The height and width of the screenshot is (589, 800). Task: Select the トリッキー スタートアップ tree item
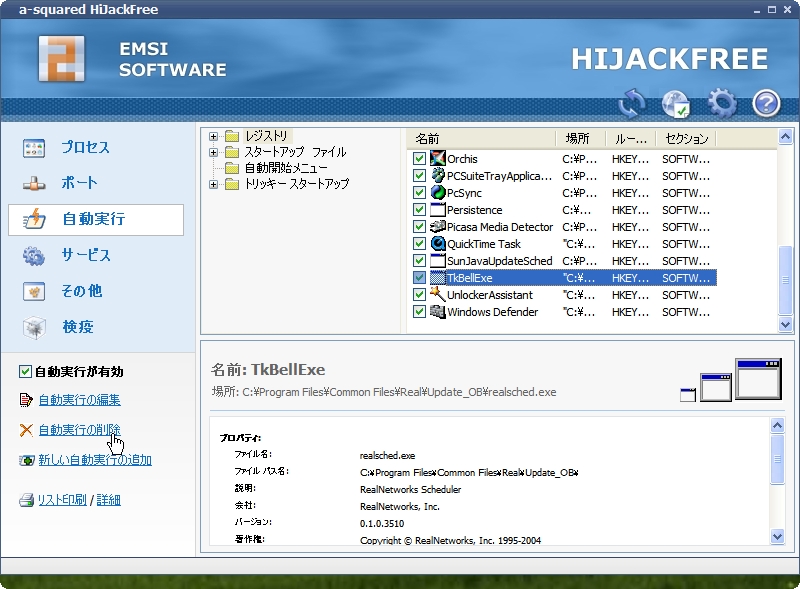[x=296, y=184]
